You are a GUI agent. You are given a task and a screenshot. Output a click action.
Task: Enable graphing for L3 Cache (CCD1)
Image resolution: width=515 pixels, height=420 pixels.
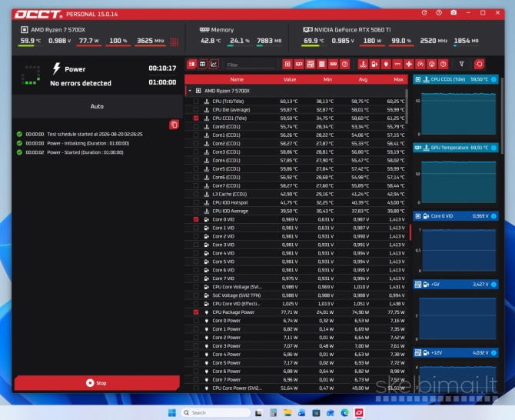196,194
